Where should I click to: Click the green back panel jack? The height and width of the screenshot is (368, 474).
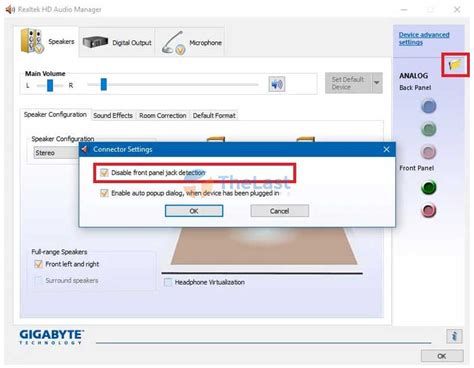point(428,129)
